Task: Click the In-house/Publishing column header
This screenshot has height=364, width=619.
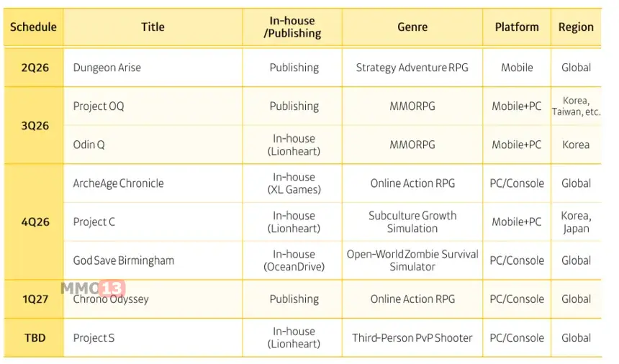Action: [294, 27]
